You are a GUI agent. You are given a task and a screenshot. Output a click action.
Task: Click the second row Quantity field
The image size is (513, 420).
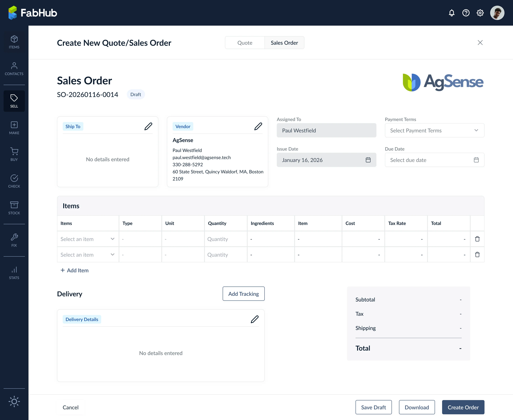(x=226, y=254)
